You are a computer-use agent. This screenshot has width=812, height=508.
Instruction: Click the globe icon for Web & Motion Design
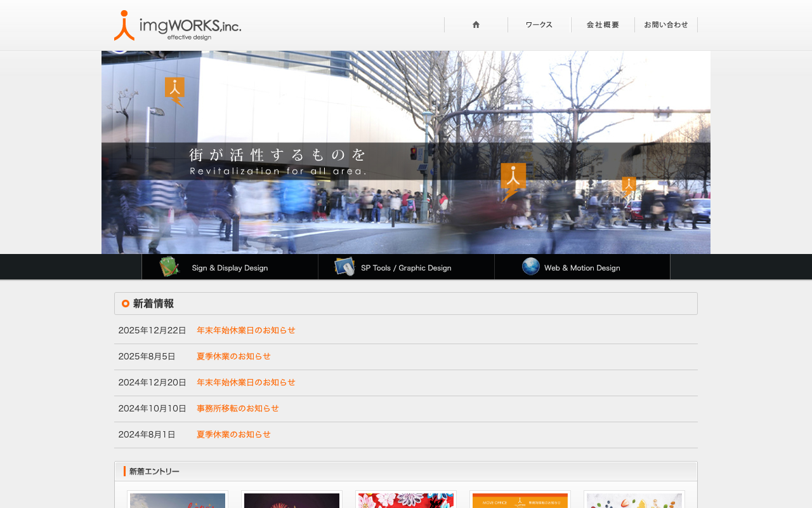pos(531,267)
